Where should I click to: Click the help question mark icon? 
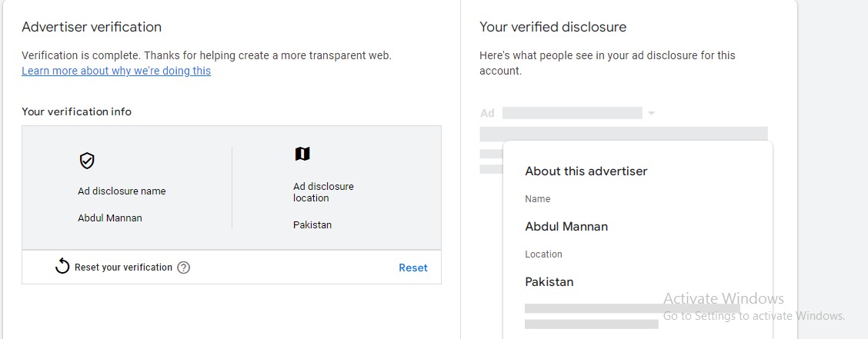(183, 268)
